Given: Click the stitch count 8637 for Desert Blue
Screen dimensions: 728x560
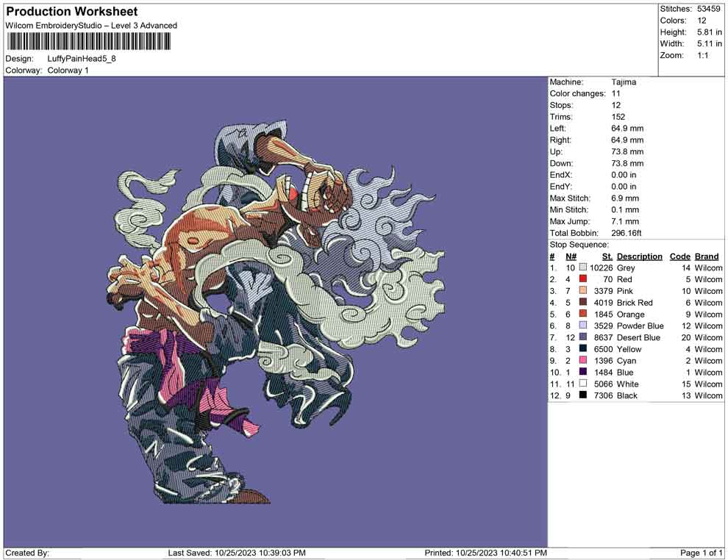Looking at the screenshot, I should click(604, 337).
